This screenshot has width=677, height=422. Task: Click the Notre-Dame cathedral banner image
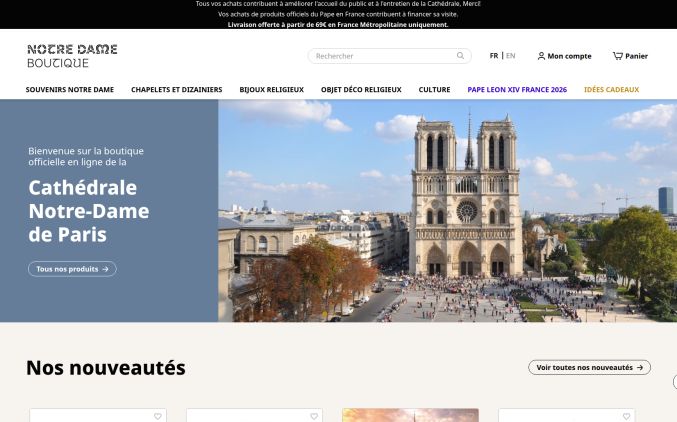click(447, 211)
